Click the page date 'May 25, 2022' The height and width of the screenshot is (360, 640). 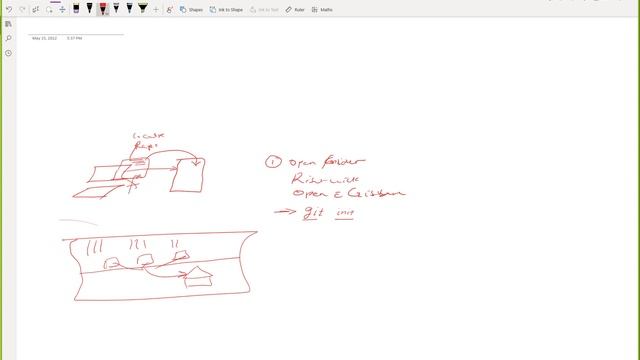pos(44,38)
